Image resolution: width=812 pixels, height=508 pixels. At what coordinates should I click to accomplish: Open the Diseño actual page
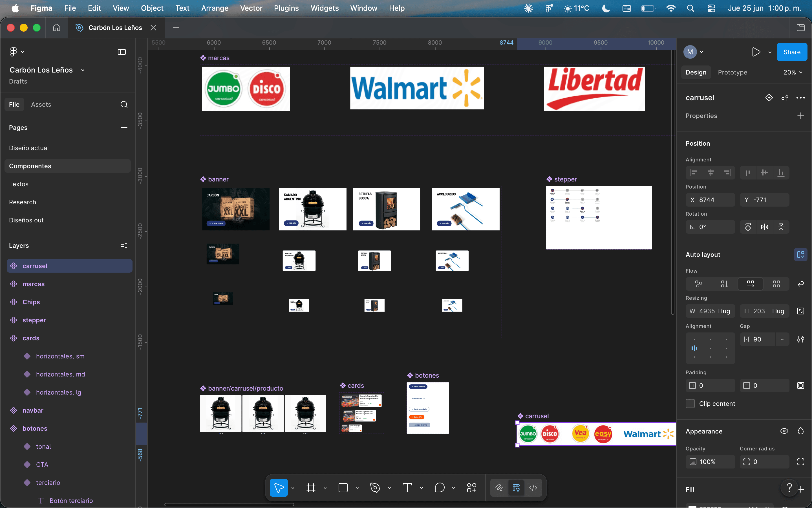click(x=29, y=148)
